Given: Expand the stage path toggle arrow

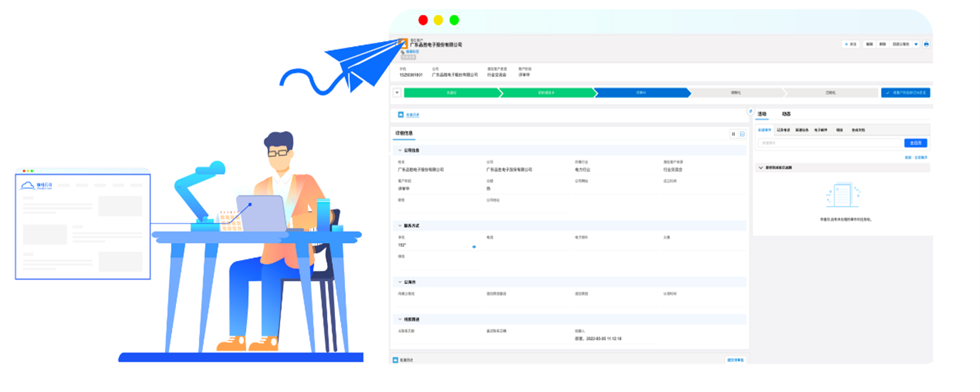Looking at the screenshot, I should pos(397,93).
